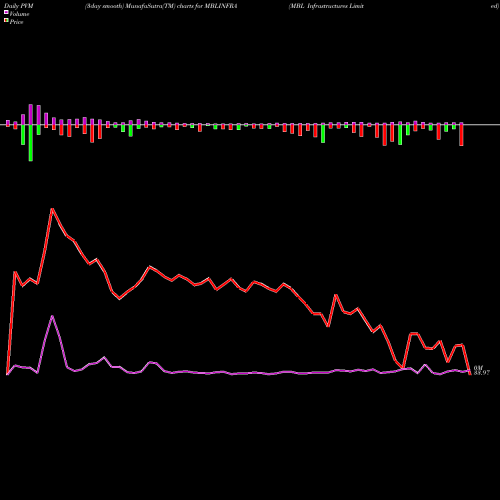Click the purple Volume legend swatch
This screenshot has height=500, width=500.
point(6,12)
